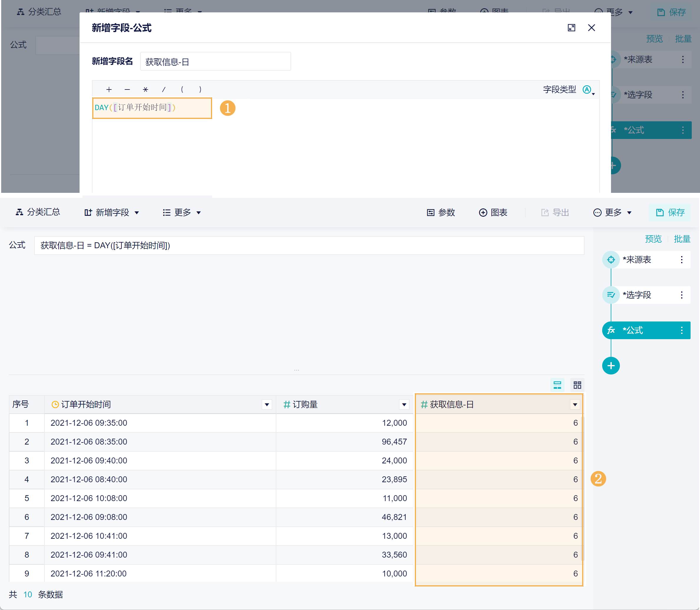
Task: Click the fullscreen expand icon in dialog
Action: (571, 28)
